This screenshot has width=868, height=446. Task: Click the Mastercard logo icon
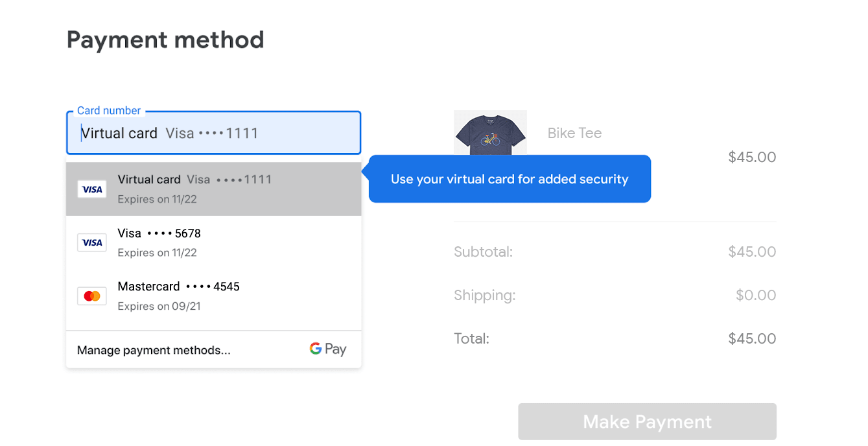pos(91,296)
